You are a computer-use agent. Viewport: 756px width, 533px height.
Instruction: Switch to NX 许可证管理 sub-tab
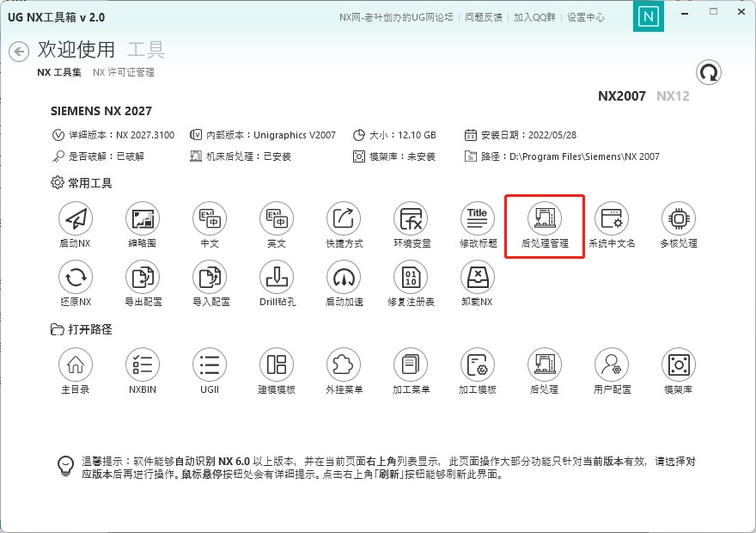pyautogui.click(x=124, y=72)
